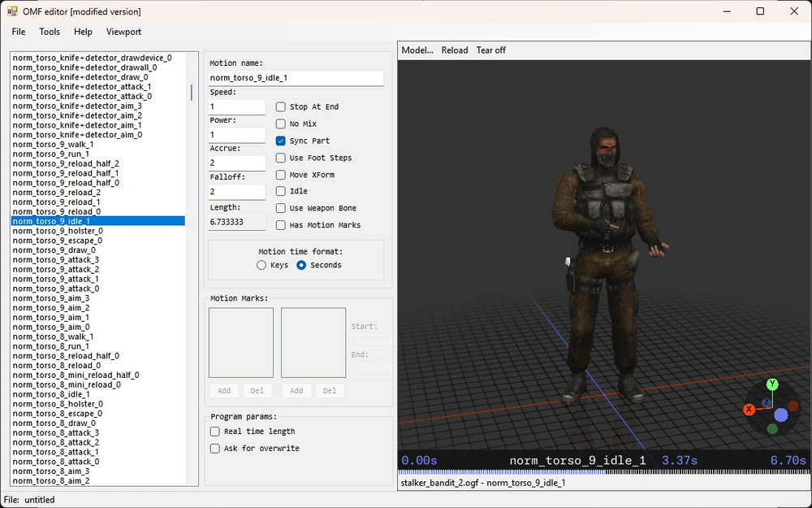Image resolution: width=812 pixels, height=508 pixels.
Task: Select norm_torso_8_aim_3 motion
Action: tap(98, 471)
